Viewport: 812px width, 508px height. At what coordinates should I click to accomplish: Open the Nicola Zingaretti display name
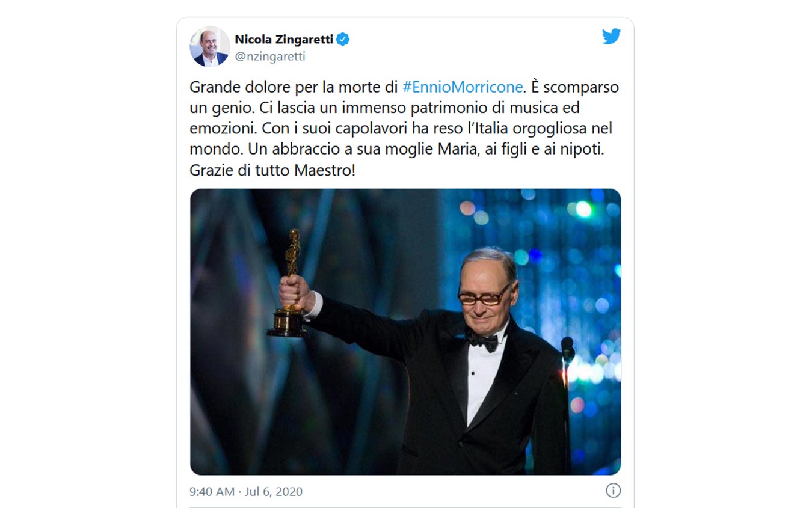pos(283,40)
